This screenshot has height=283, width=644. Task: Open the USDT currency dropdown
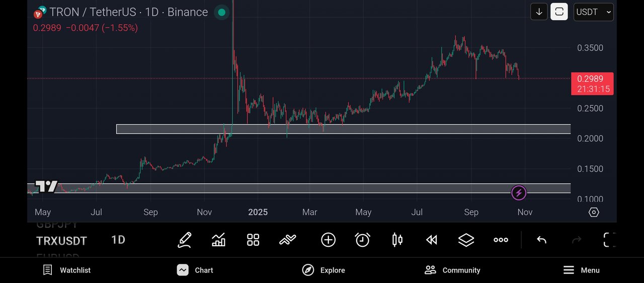coord(594,12)
